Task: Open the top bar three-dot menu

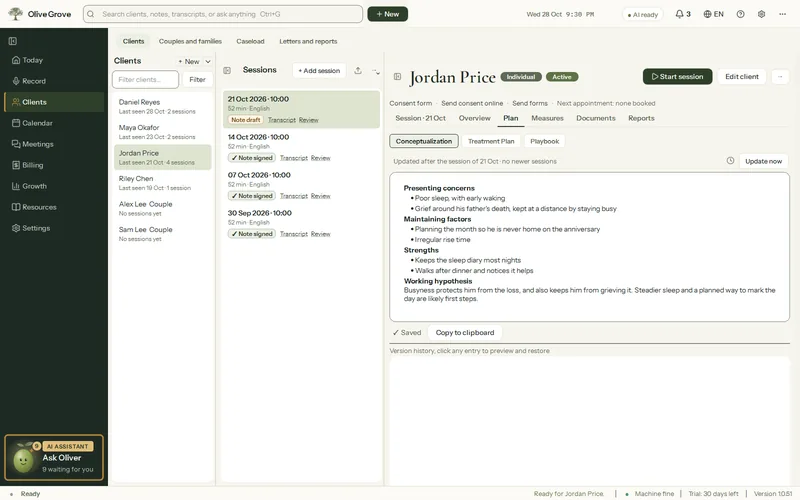Action: [x=782, y=14]
